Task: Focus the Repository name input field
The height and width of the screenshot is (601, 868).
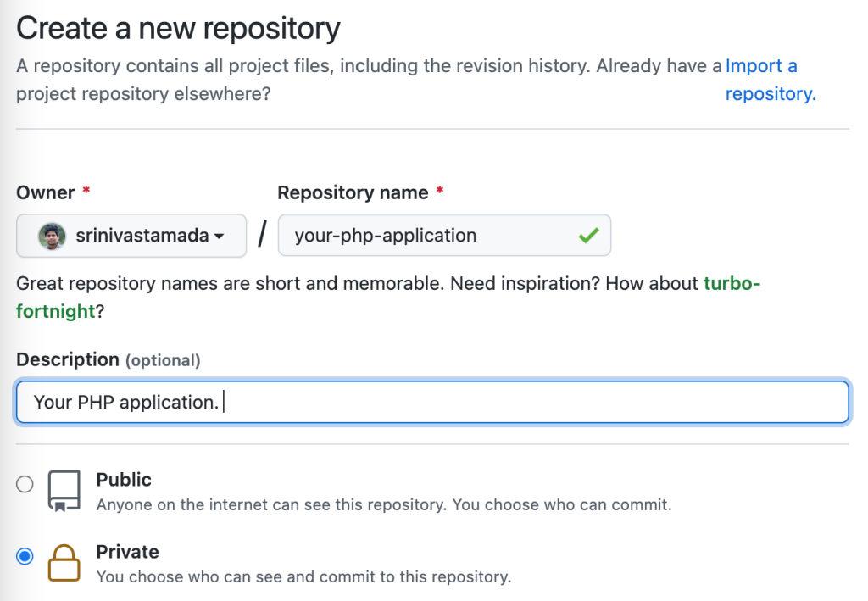Action: point(444,235)
